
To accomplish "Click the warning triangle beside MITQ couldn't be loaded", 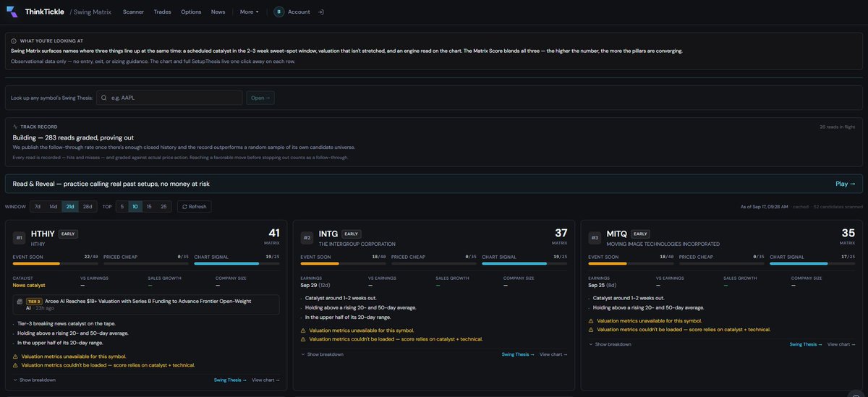I will 590,329.
